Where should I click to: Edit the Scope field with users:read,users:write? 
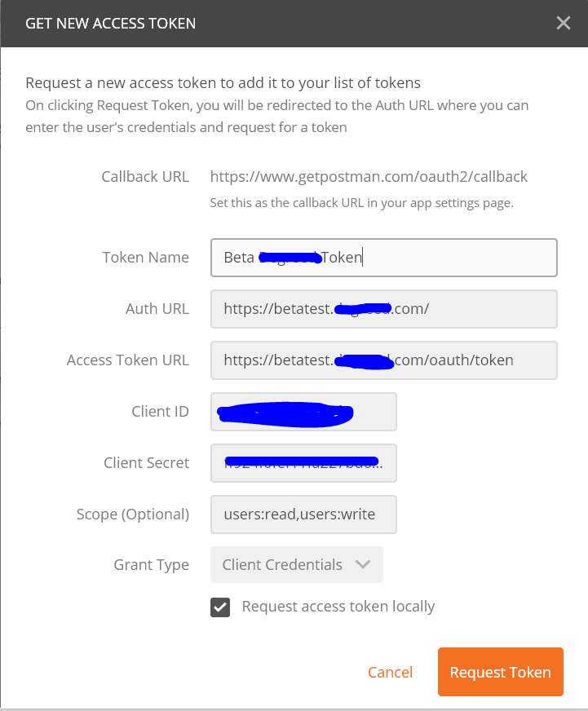pos(303,514)
